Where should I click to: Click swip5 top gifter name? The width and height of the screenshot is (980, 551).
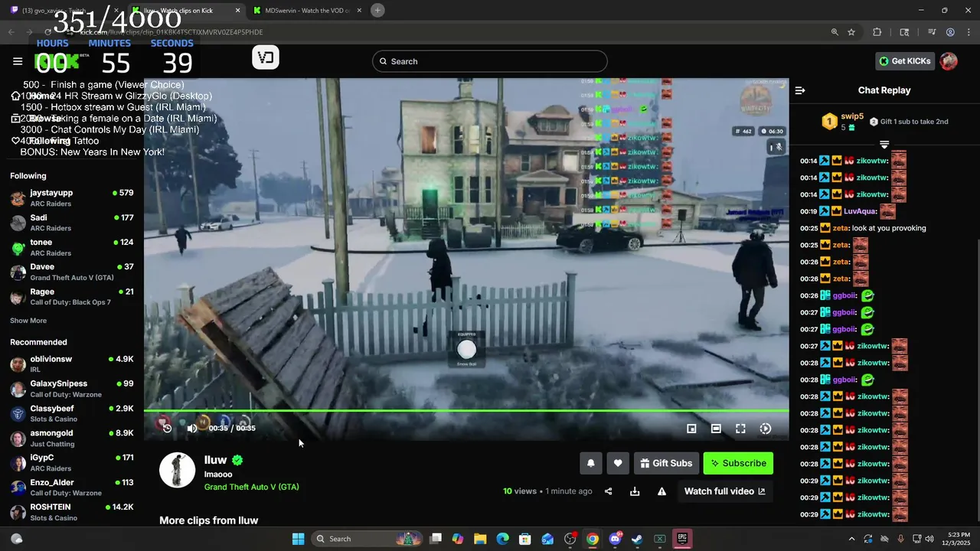click(x=852, y=116)
